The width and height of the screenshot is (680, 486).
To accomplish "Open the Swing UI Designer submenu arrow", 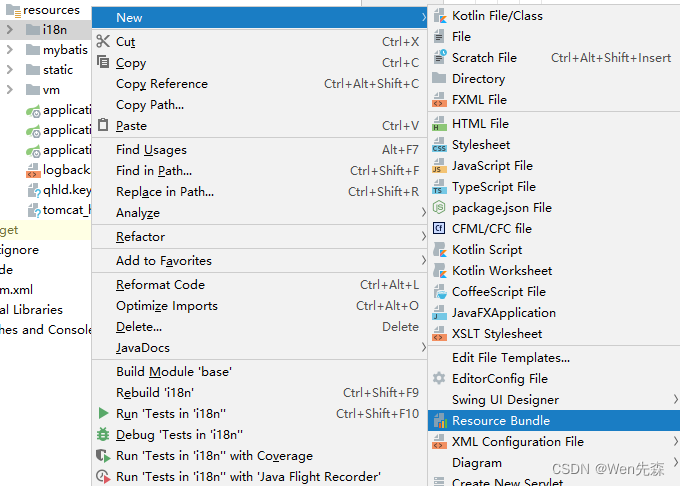I will tap(675, 399).
